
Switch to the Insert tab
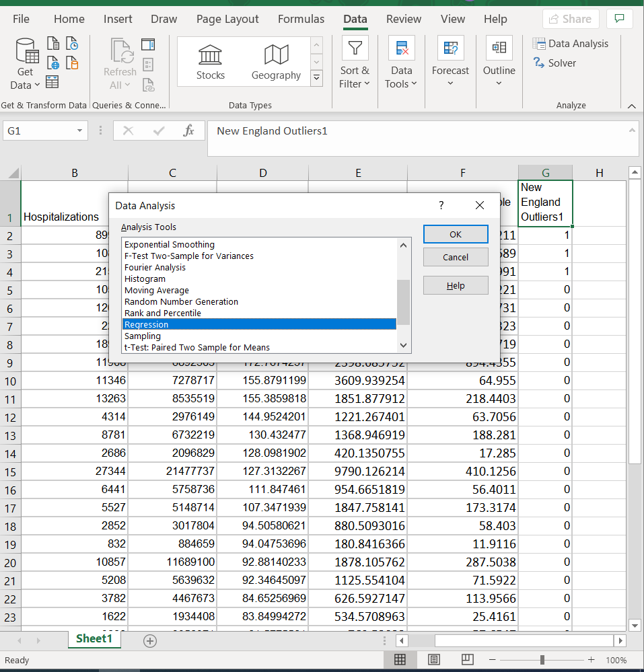click(118, 19)
